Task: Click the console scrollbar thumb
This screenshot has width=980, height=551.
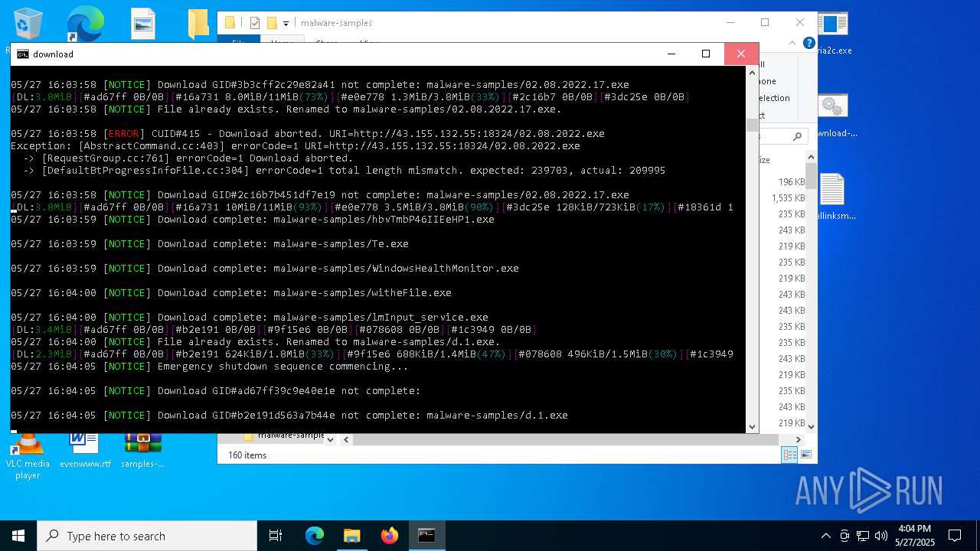Action: (x=752, y=126)
